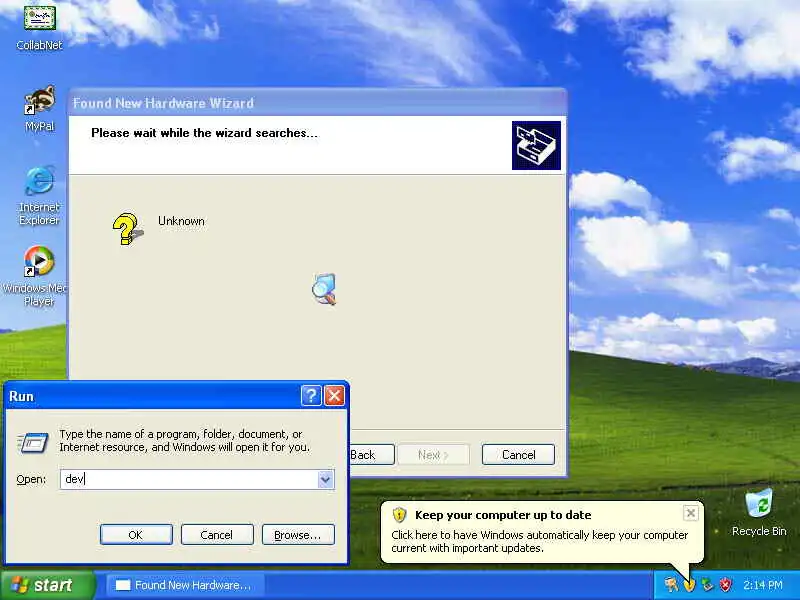Close the Run dialog with red X
This screenshot has width=800, height=600.
pyautogui.click(x=335, y=395)
